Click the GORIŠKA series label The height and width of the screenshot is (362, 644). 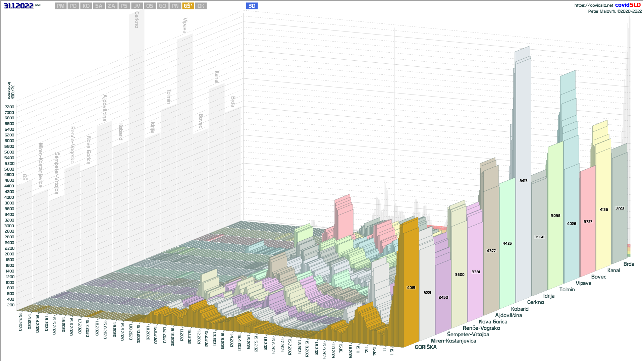click(x=426, y=347)
